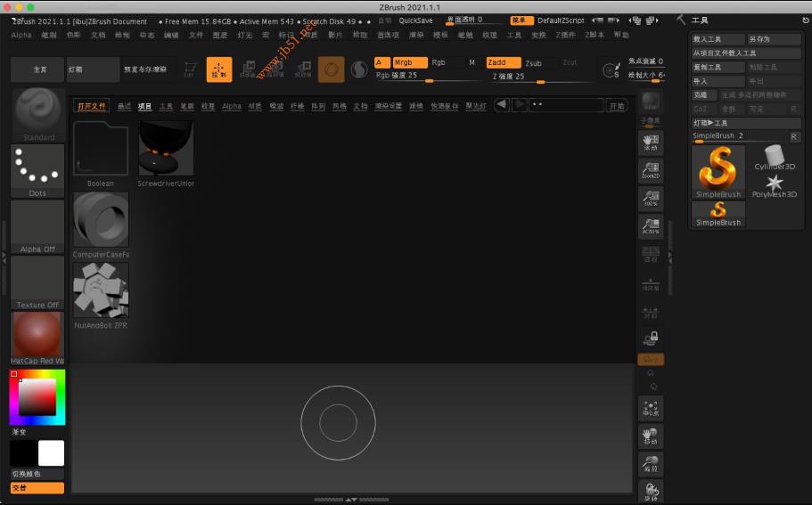
Task: Click the 100% actual size icon
Action: [651, 199]
